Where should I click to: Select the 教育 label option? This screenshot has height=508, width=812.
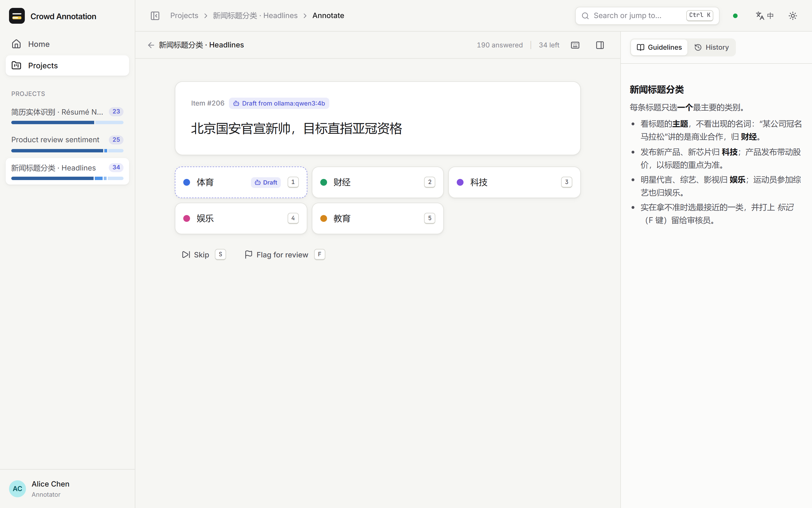tap(378, 218)
